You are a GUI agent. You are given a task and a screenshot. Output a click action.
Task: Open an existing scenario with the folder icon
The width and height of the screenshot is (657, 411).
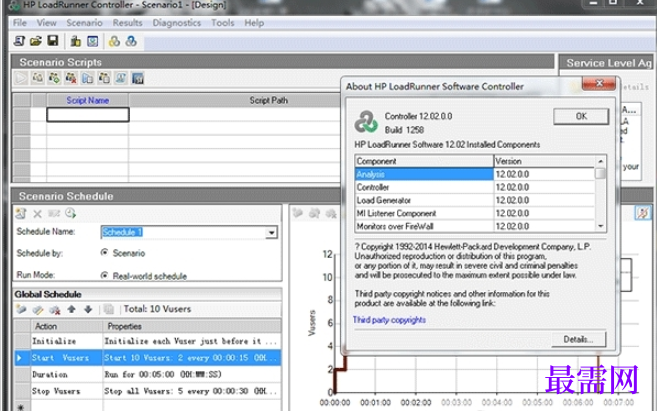36,41
